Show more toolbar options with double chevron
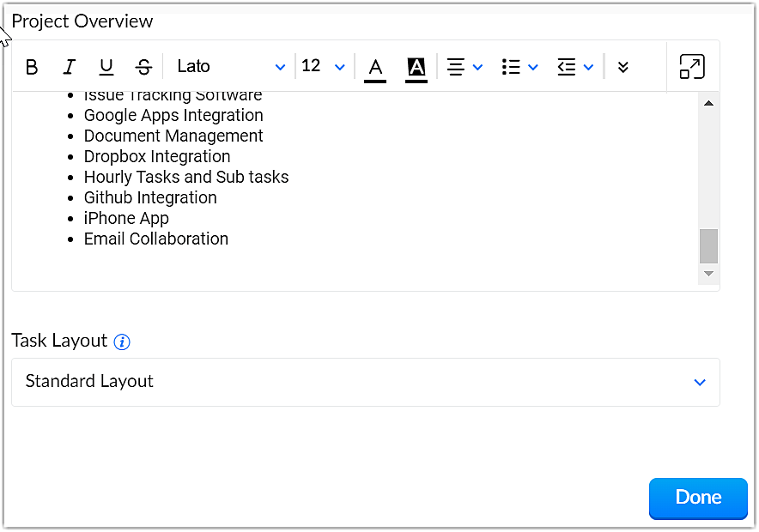Viewport: 759px width, 532px height. point(623,67)
